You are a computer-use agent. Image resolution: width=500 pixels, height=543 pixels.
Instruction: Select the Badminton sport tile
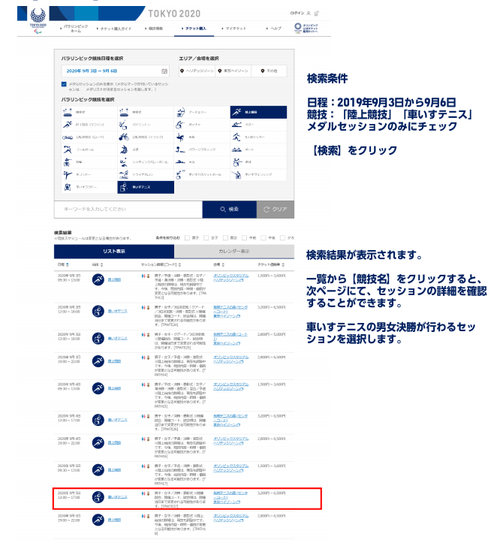(145, 125)
